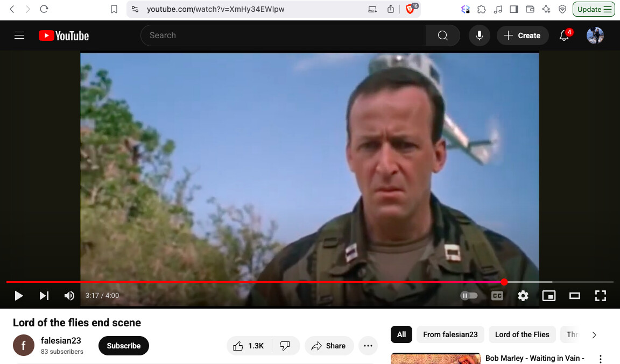The width and height of the screenshot is (620, 364).
Task: Mute the video volume
Action: pyautogui.click(x=69, y=296)
